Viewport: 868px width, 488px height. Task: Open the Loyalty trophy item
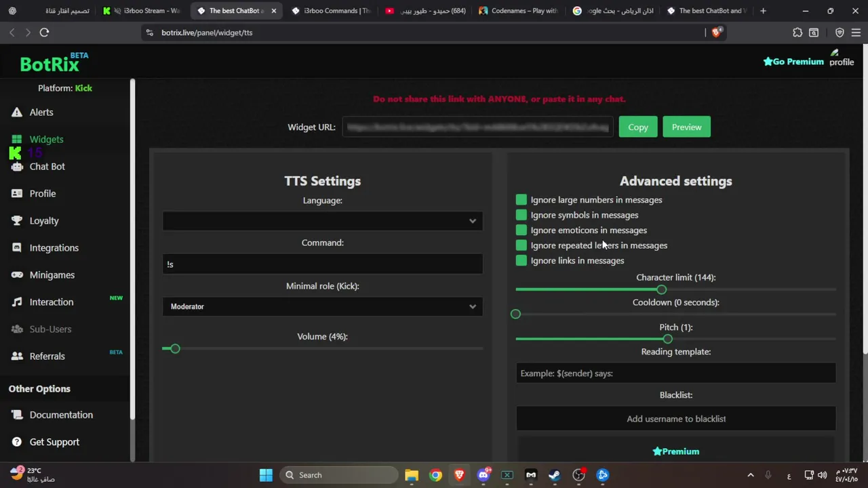coord(44,221)
